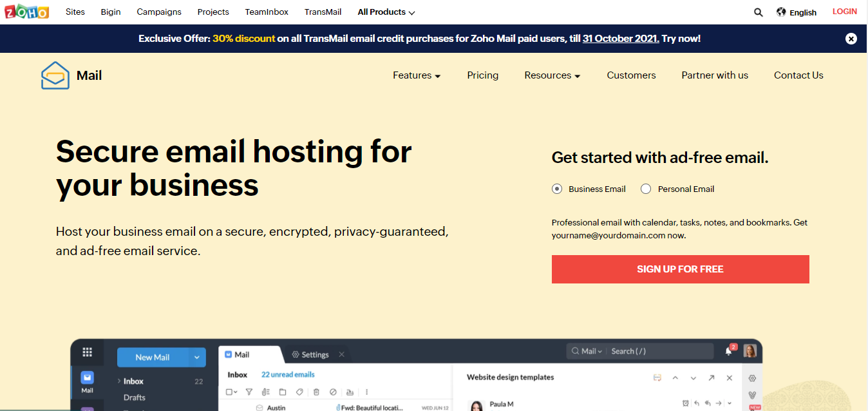
Task: Click the reply icon on Paula M's email
Action: tap(696, 403)
